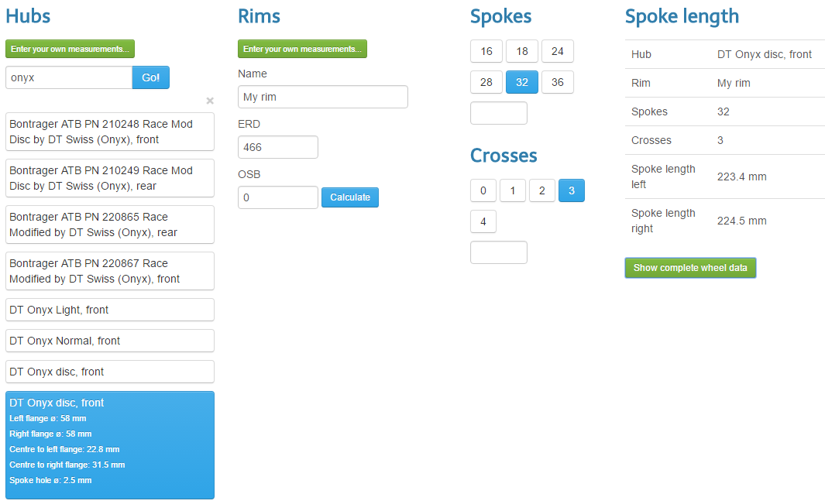This screenshot has height=504, width=825.
Task: Choose DT Onyx Normal, front hub
Action: (x=110, y=341)
